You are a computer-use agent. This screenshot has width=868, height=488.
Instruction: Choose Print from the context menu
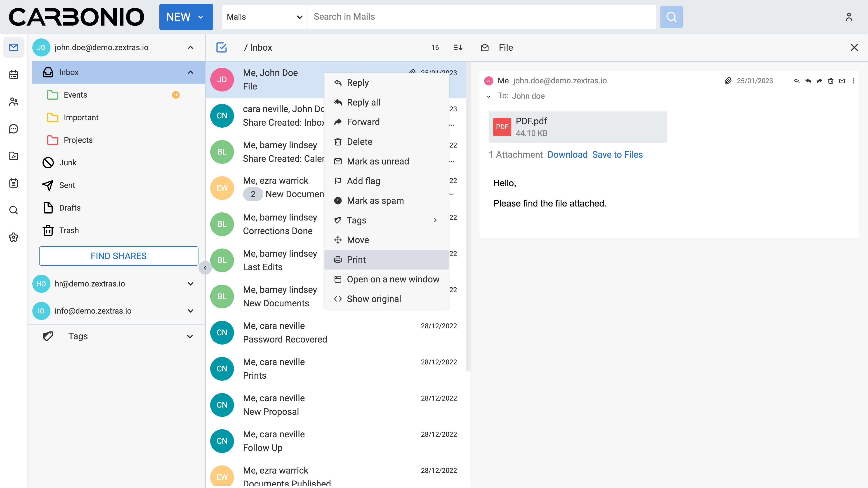tap(356, 259)
